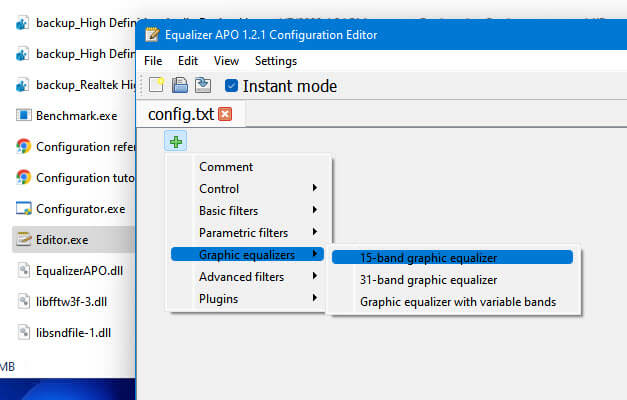Image resolution: width=627 pixels, height=400 pixels.
Task: Click the Equalizer APO title bar icon
Action: (152, 35)
